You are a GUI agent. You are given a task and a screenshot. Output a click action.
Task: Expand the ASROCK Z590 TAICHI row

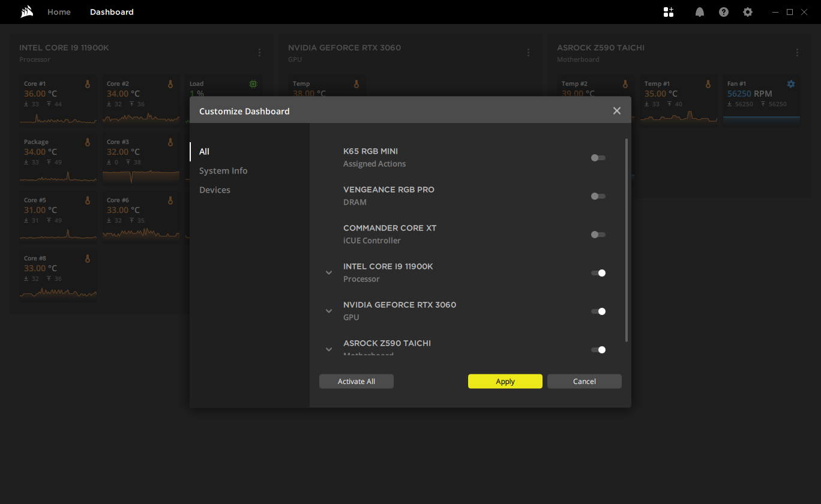329,350
